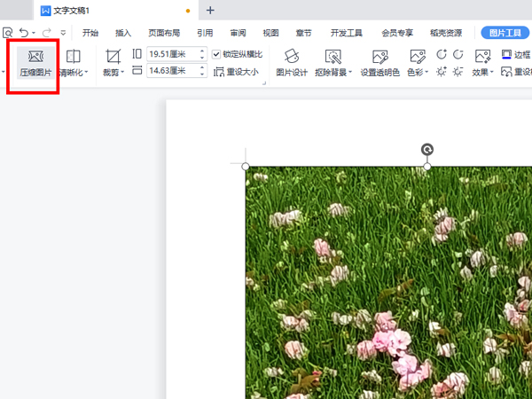Click the 重设大小 reset size button
This screenshot has height=399, width=532.
click(x=236, y=72)
